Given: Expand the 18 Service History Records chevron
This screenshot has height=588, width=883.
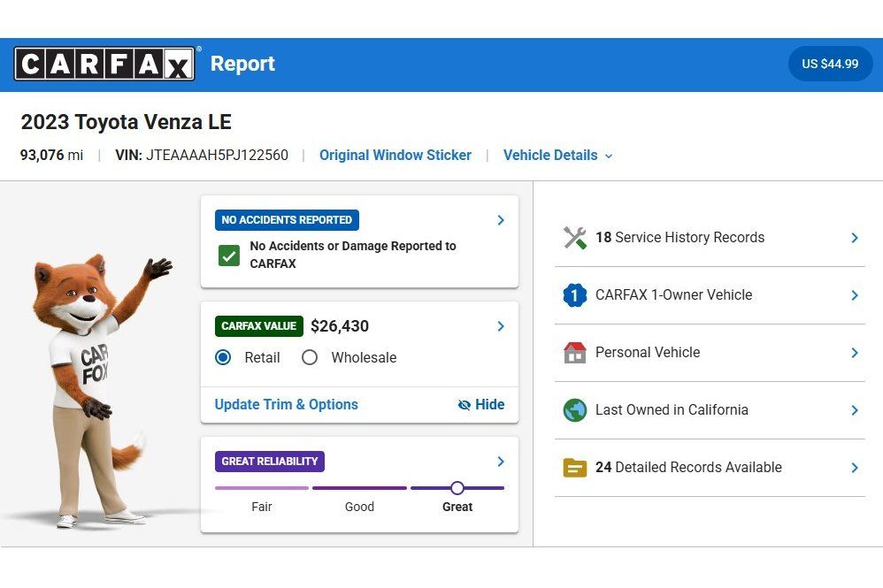Looking at the screenshot, I should 855,238.
